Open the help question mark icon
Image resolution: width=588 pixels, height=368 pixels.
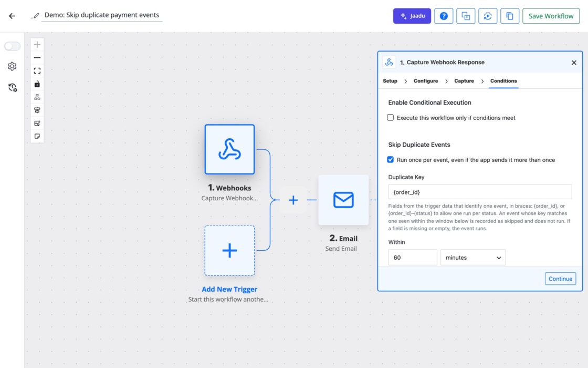[x=444, y=16]
